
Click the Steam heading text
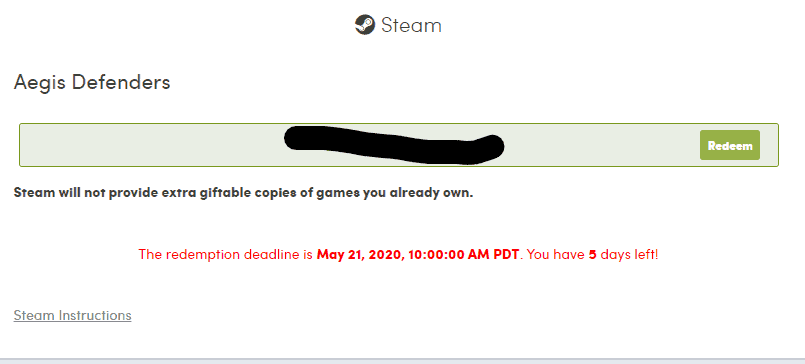[x=411, y=25]
